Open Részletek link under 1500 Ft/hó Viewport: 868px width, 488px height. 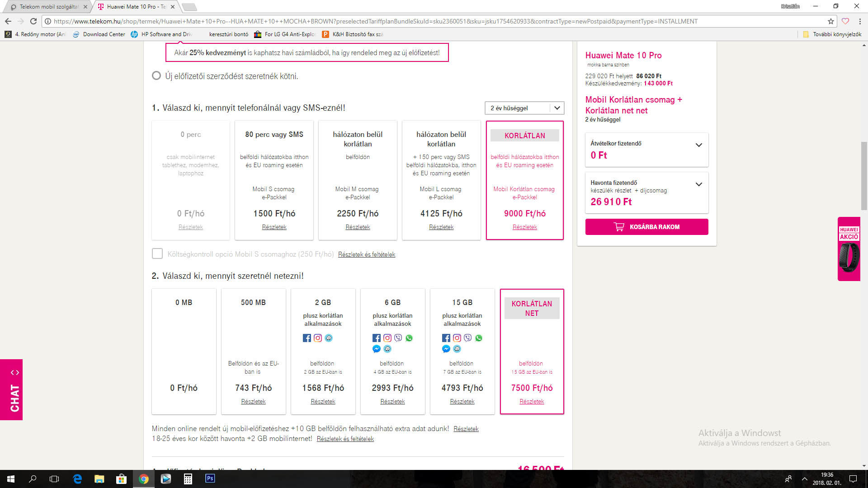[x=274, y=227]
